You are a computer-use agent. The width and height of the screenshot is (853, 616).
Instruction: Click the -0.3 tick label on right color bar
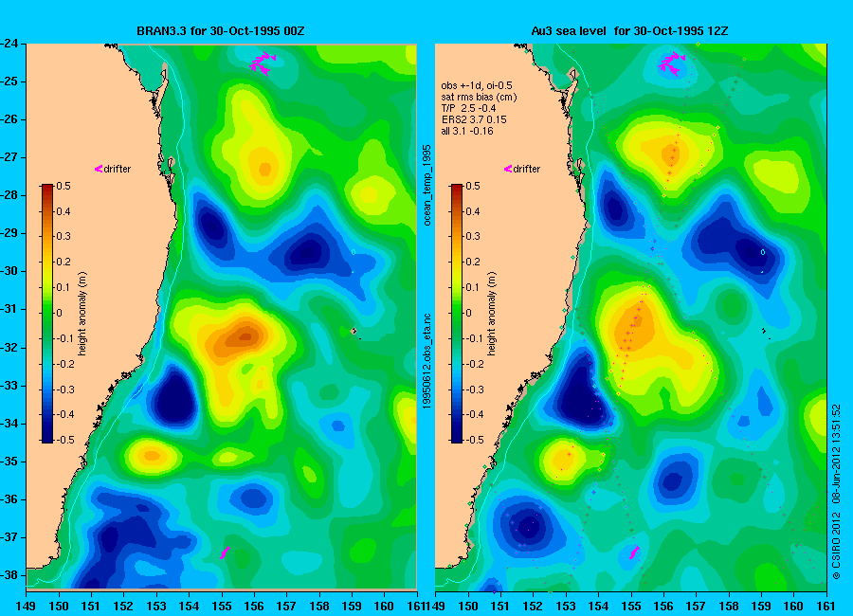click(473, 390)
